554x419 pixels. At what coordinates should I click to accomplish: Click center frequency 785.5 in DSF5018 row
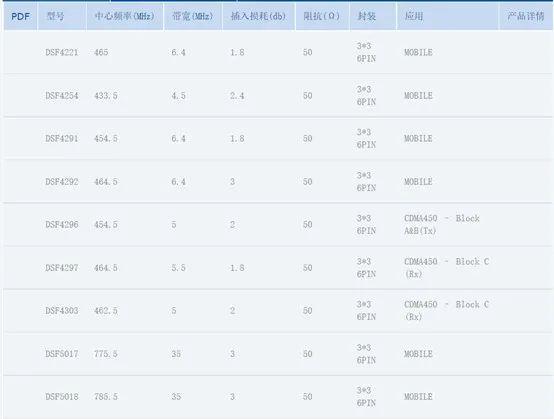(106, 397)
